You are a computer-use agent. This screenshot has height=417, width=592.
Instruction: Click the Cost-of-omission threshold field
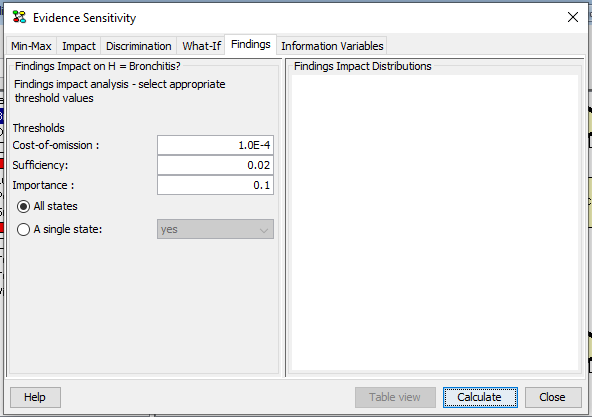pyautogui.click(x=215, y=145)
